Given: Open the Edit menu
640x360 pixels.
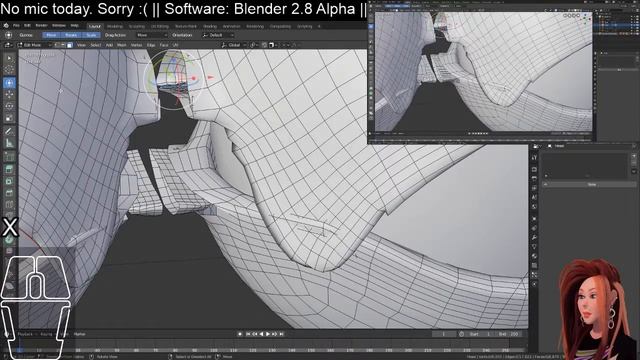Looking at the screenshot, I should (x=27, y=26).
